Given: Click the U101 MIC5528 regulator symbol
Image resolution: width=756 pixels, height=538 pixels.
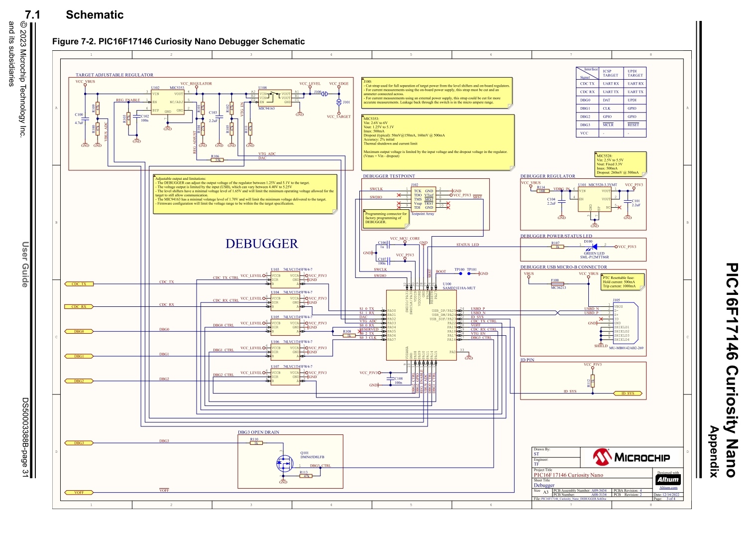Looking at the screenshot, I should (594, 199).
